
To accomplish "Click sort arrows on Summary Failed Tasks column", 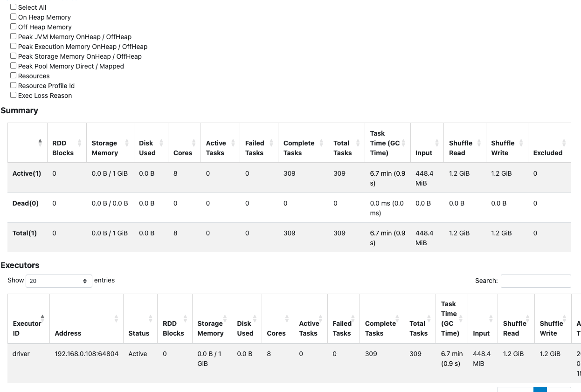I will tap(271, 143).
